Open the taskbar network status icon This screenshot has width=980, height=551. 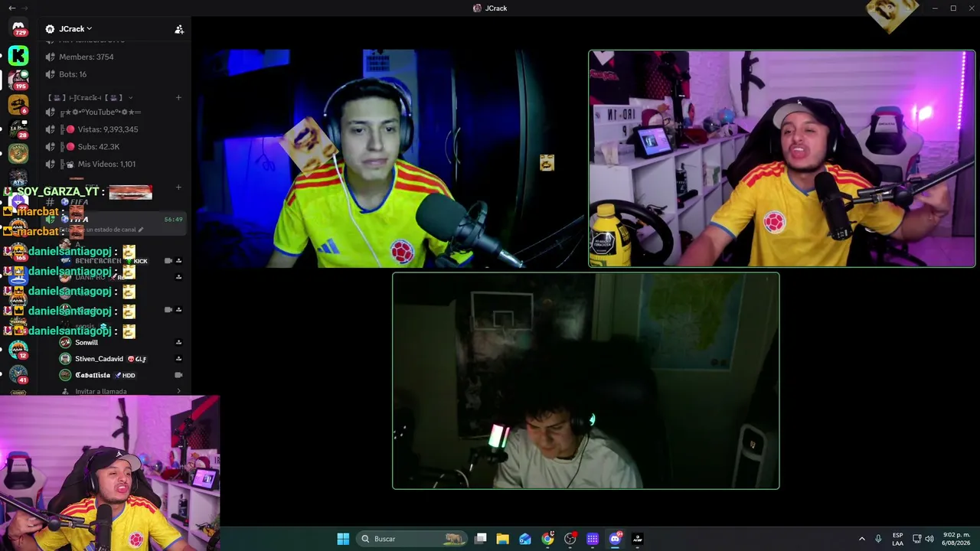pos(916,539)
